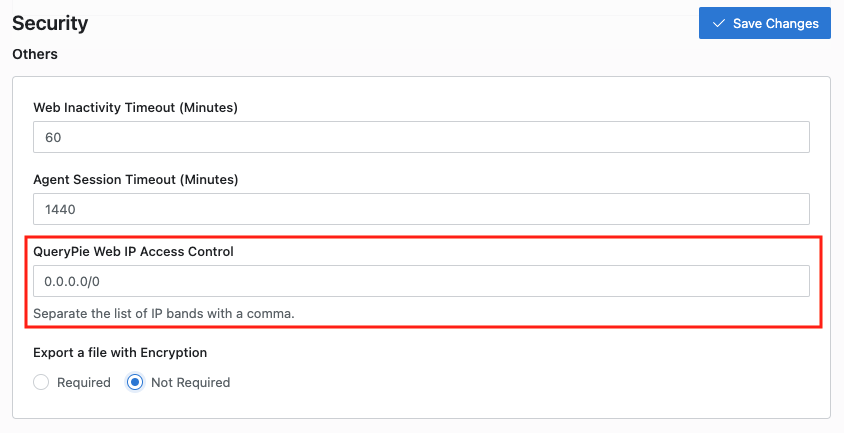The width and height of the screenshot is (844, 433).
Task: Click the checkmark icon inside Save Changes
Action: pyautogui.click(x=719, y=23)
